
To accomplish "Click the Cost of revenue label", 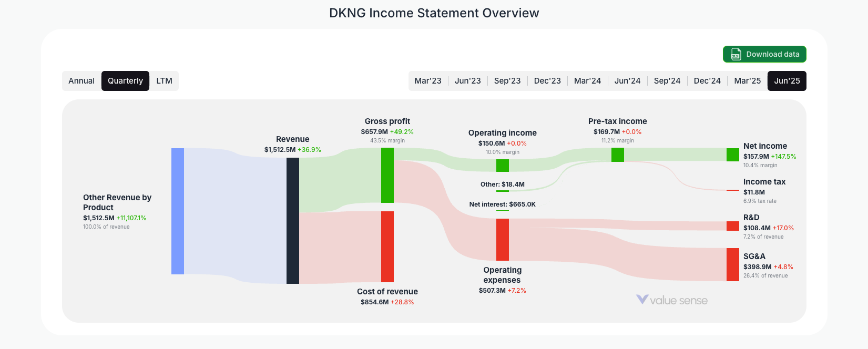I will point(387,292).
